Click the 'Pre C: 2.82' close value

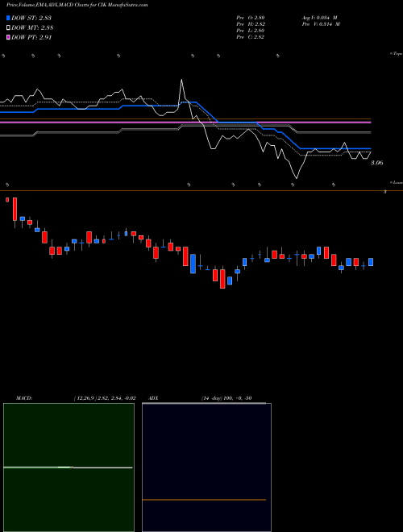251,37
